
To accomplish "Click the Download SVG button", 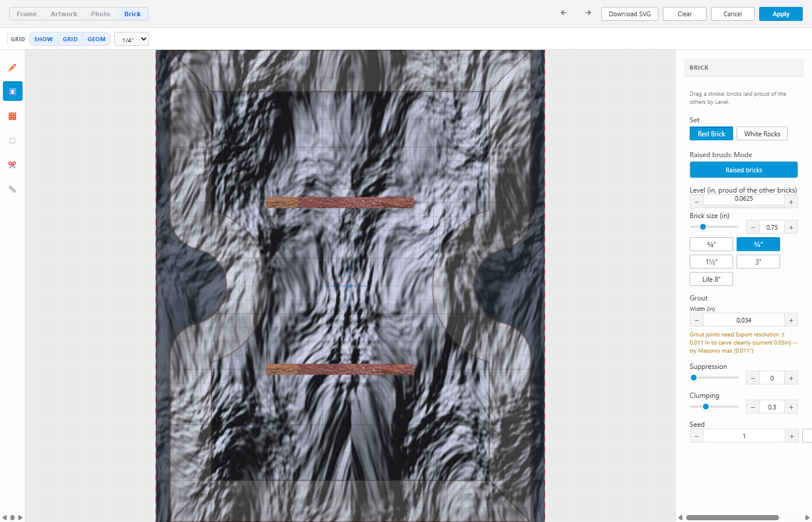I will 630,14.
